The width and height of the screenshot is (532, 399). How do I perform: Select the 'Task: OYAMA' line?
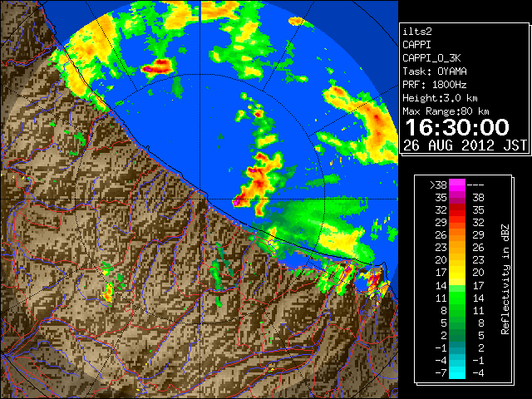tap(435, 71)
